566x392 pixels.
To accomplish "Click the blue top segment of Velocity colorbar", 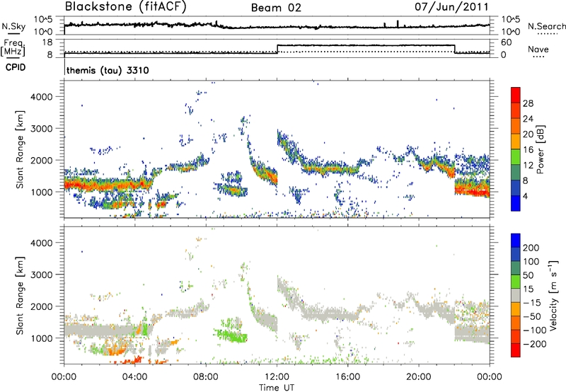I will pyautogui.click(x=516, y=241).
